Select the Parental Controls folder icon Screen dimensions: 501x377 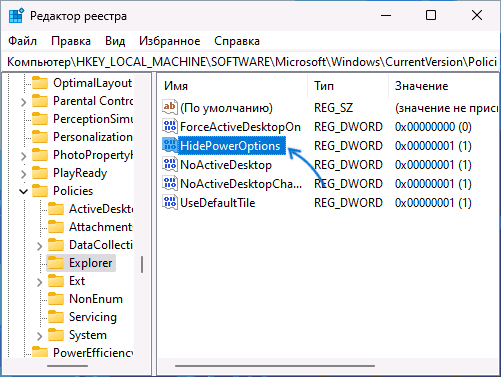[x=40, y=101]
